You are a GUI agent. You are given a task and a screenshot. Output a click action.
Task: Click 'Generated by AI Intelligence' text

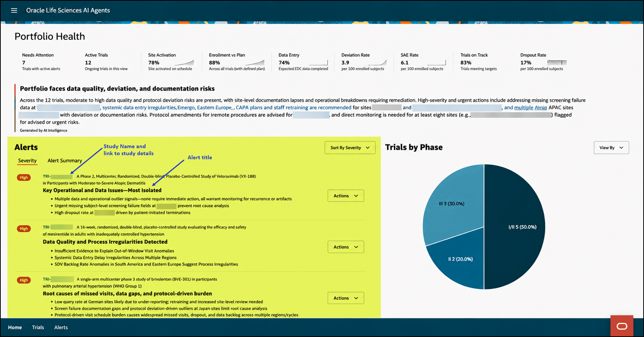point(44,130)
